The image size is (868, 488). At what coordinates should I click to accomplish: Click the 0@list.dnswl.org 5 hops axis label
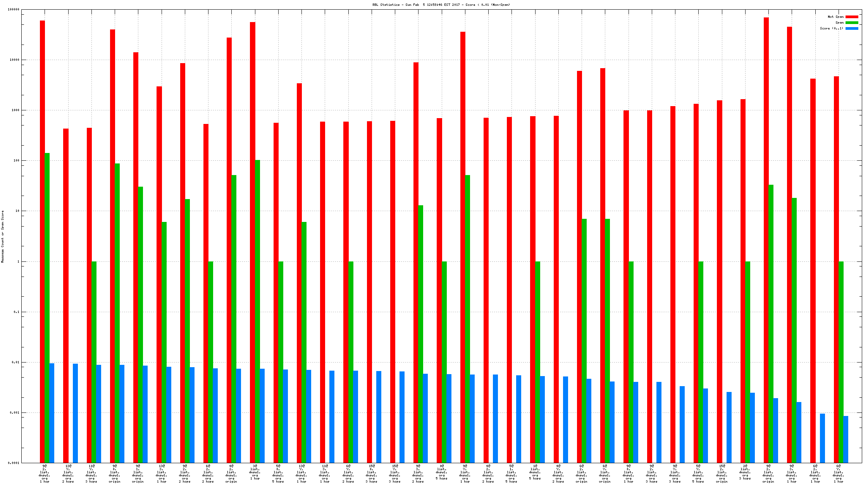tap(442, 472)
